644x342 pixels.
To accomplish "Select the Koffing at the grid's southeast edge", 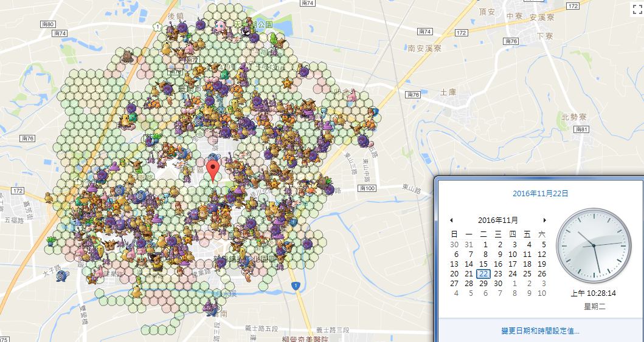I will 307,244.
